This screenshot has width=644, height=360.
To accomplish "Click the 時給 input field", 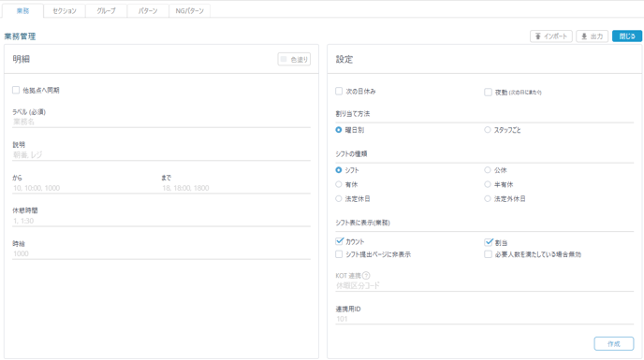I will pyautogui.click(x=161, y=253).
